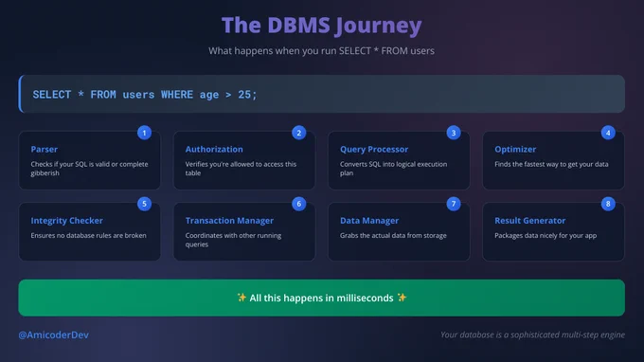Click 'All this happens in milliseconds' banner
This screenshot has width=644, height=362.
[322, 298]
